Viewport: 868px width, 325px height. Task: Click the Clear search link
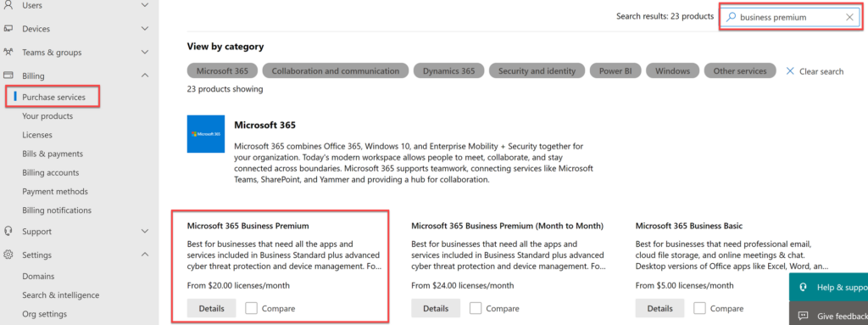(815, 71)
